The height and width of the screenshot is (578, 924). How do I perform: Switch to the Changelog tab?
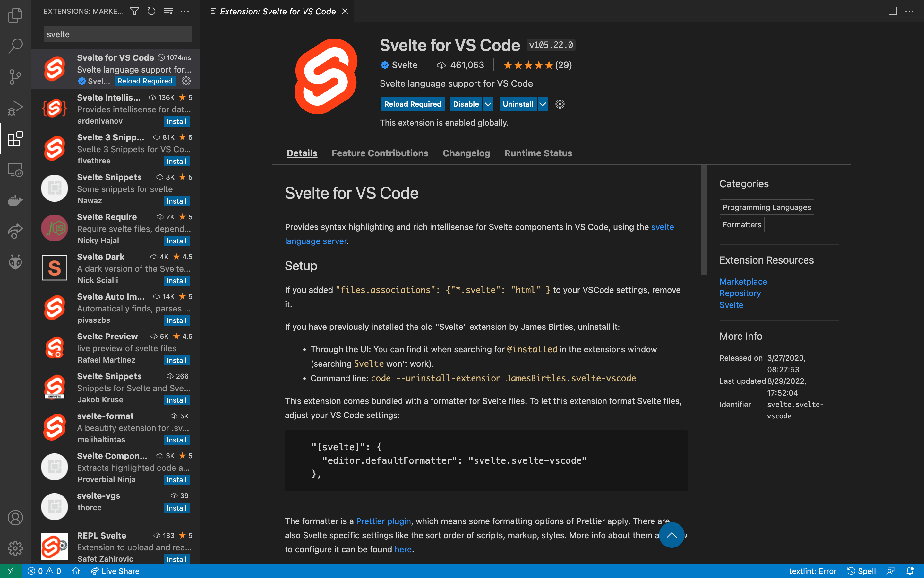pyautogui.click(x=466, y=153)
